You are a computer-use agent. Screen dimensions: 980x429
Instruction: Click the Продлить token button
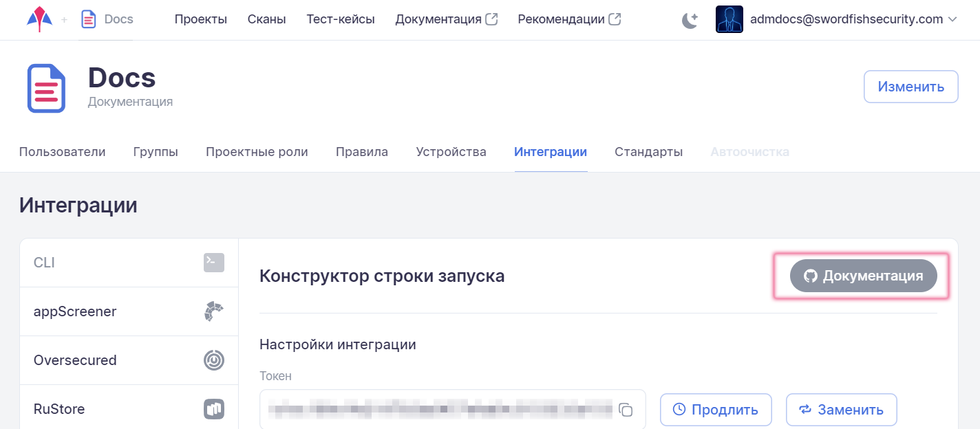point(716,410)
